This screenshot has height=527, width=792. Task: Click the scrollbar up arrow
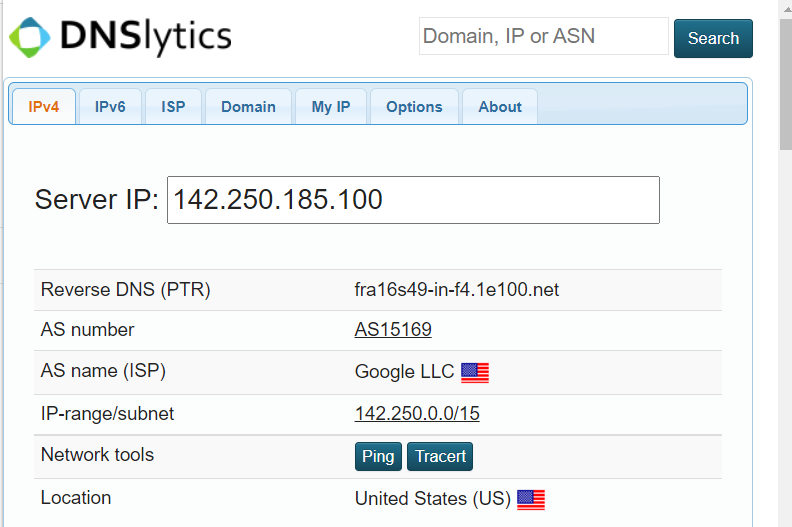786,9
